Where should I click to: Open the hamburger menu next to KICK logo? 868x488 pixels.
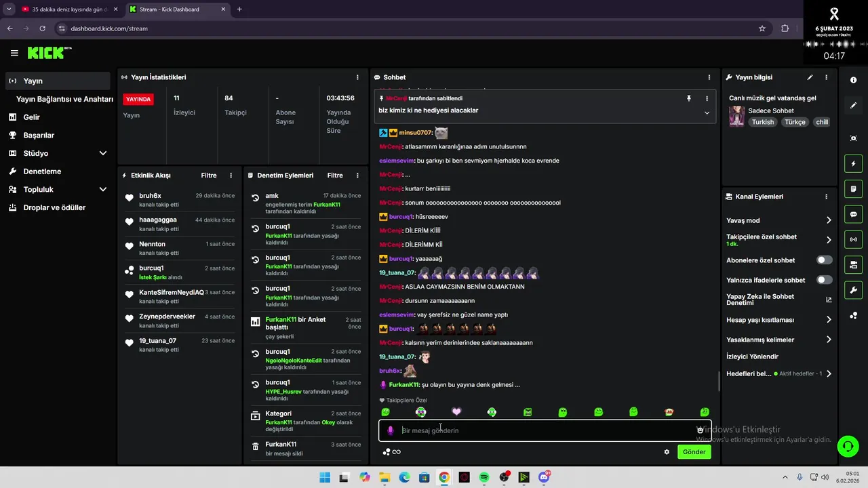click(x=14, y=53)
